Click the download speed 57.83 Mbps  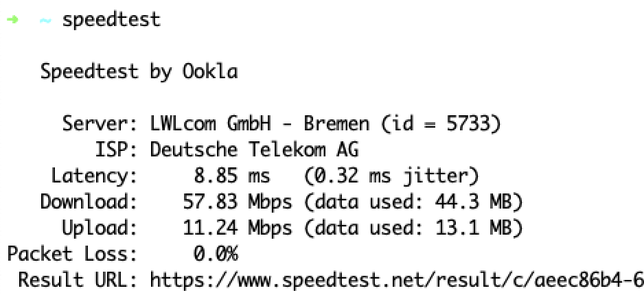(x=237, y=202)
